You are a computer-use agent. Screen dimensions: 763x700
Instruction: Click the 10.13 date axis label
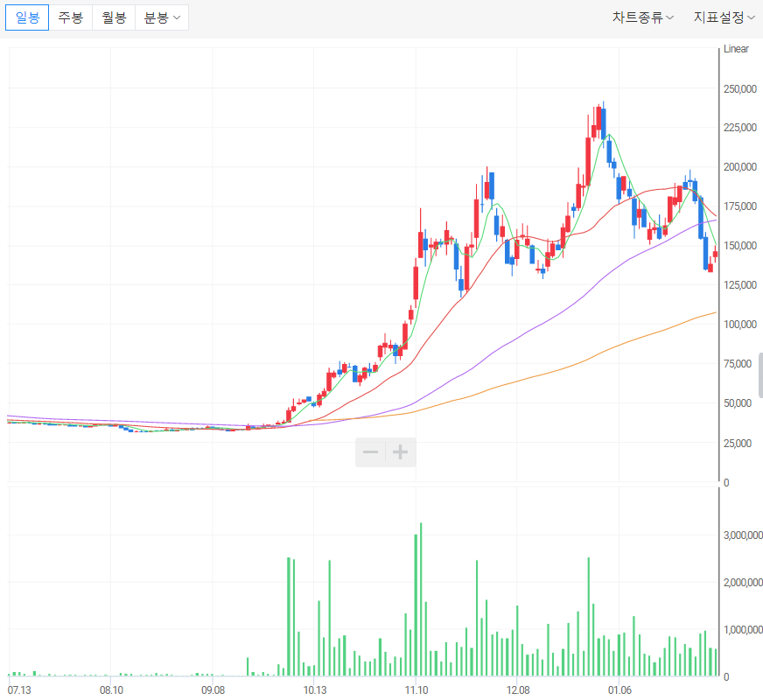(315, 690)
